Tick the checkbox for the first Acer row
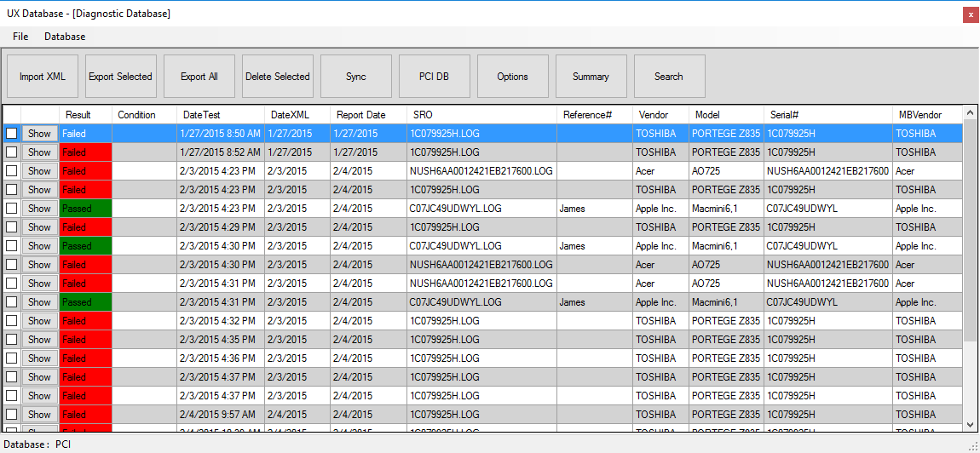Viewport: 980px width, 453px height. tap(12, 171)
